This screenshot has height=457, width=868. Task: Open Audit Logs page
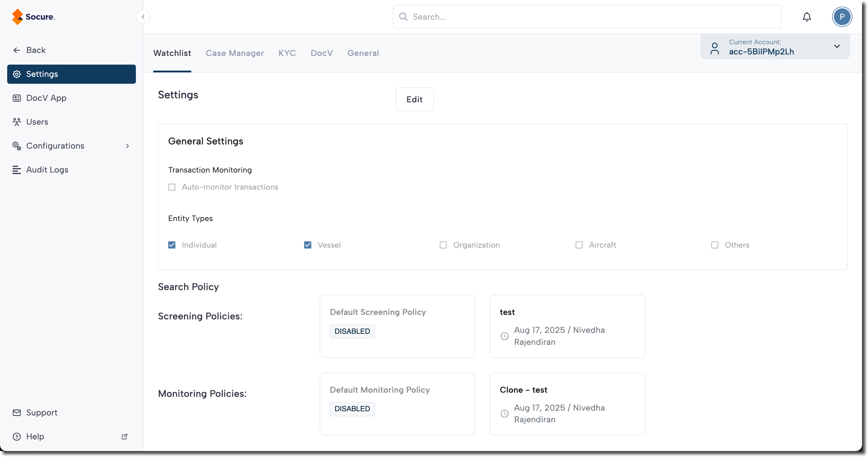pos(47,170)
